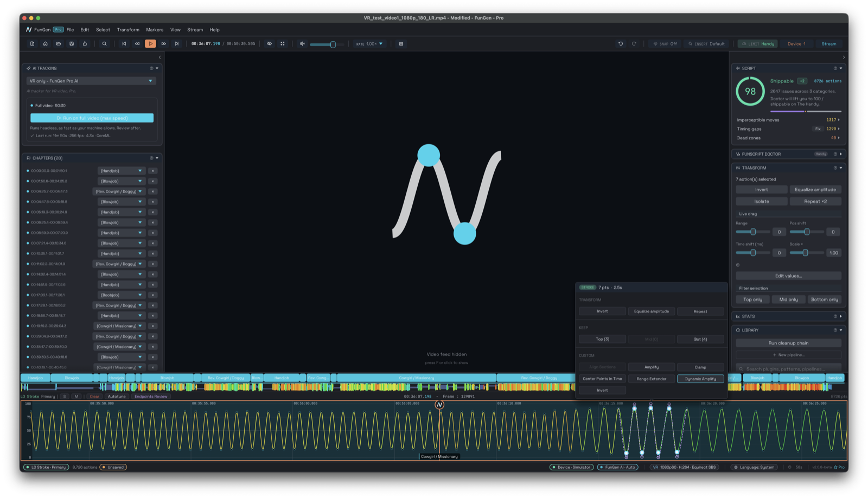Open the playback RATE 1.00x dropdown
The width and height of the screenshot is (868, 498).
[x=369, y=44]
